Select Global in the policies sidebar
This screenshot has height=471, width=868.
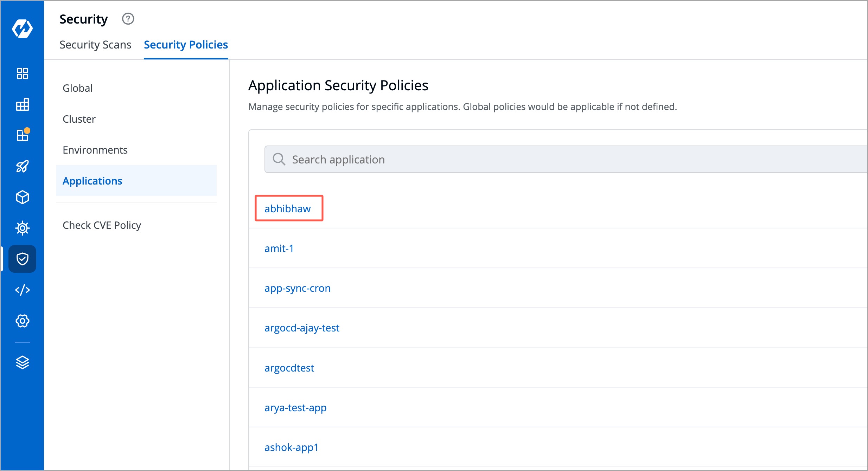click(x=77, y=88)
